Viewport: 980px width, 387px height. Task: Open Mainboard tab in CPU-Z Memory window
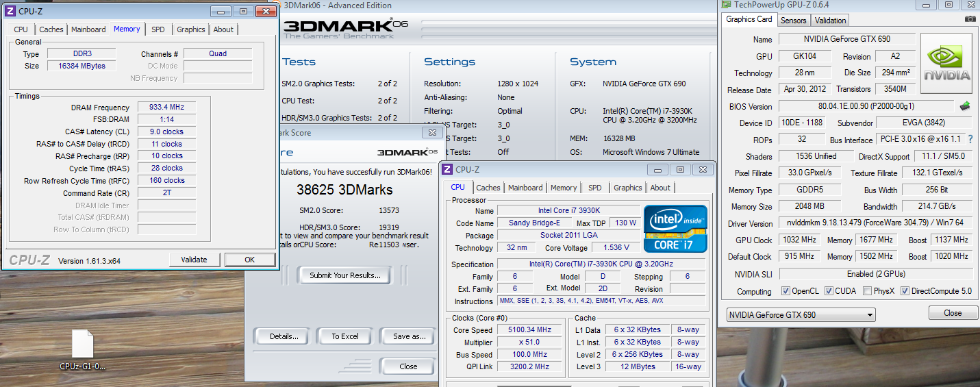click(x=88, y=29)
